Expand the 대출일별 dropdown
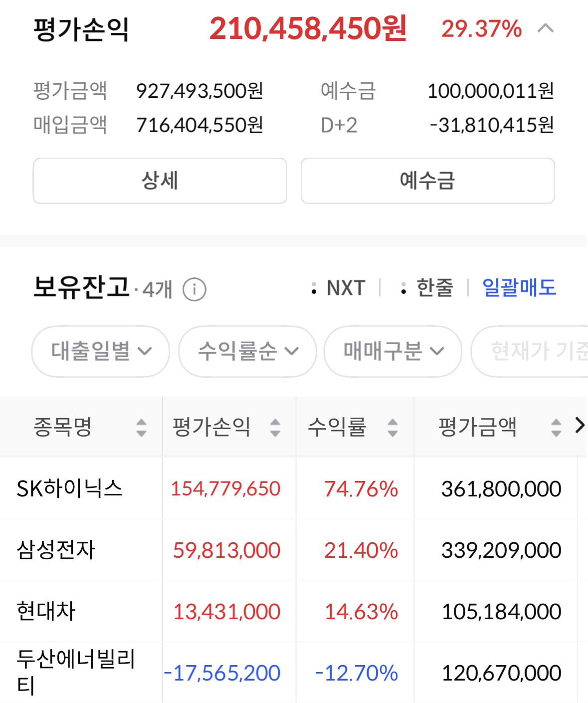 [101, 351]
